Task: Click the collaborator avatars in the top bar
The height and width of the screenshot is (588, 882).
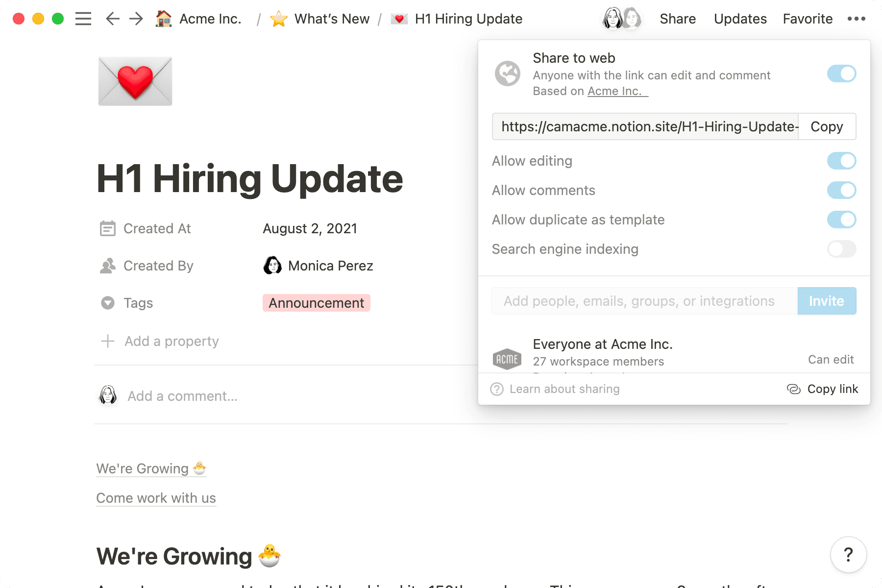Action: coord(621,18)
